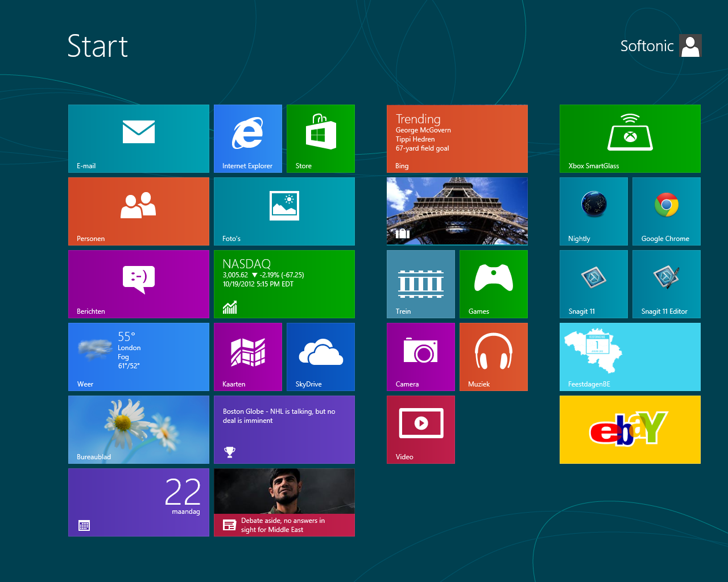Open the Windows Store
The image size is (728, 582).
[320, 138]
